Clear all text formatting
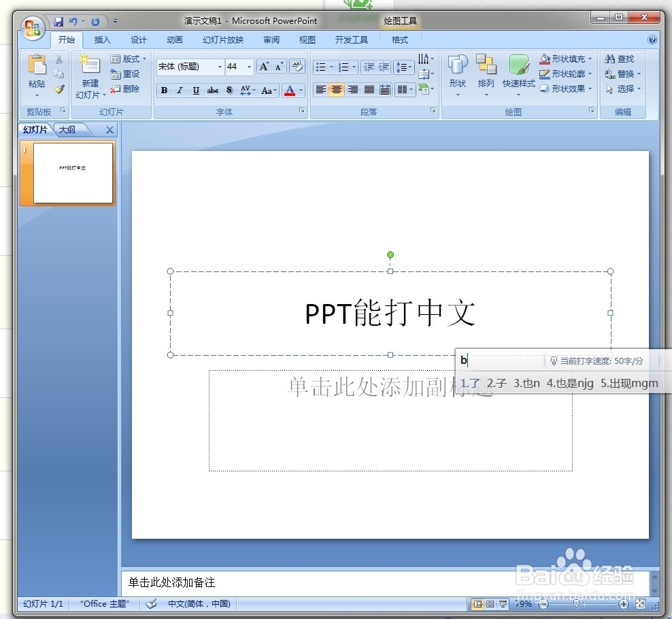Viewport: 672px width, 619px height. 297,67
